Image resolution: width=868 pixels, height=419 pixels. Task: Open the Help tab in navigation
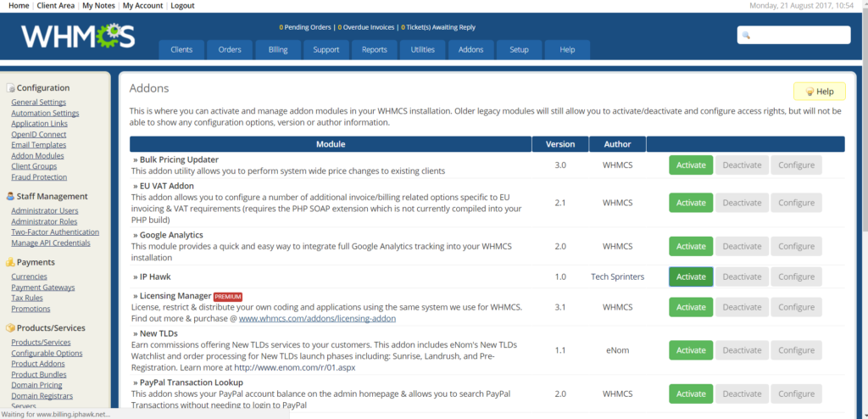click(x=567, y=50)
